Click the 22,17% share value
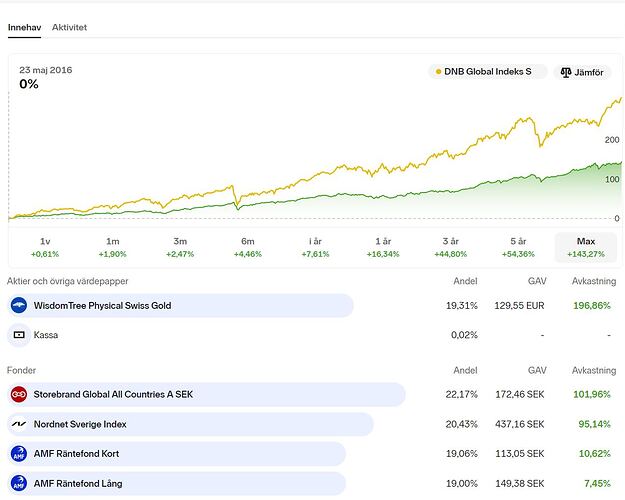The width and height of the screenshot is (625, 500). (462, 395)
